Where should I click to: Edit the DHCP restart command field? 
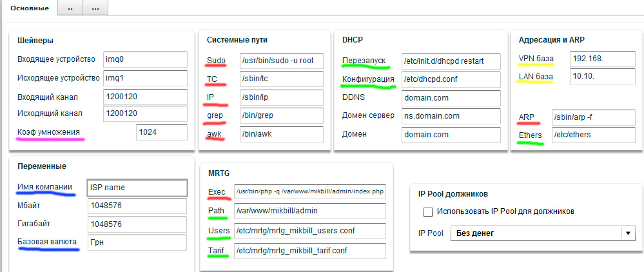coord(450,62)
